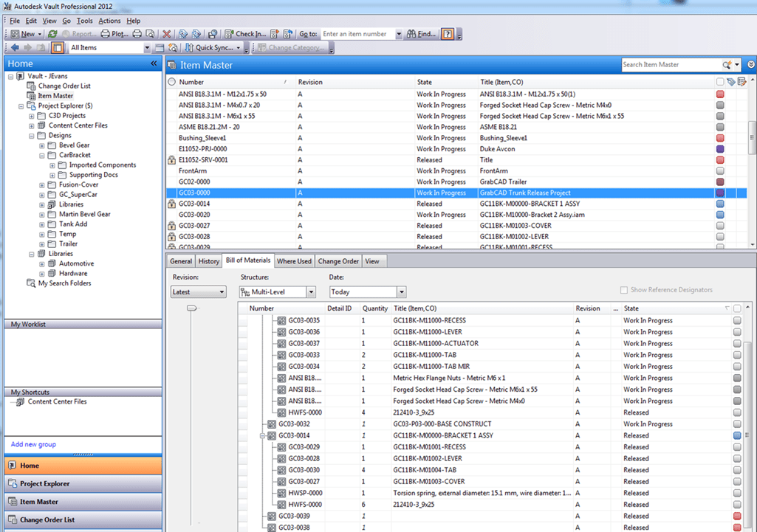Viewport: 757px width, 532px height.
Task: Toggle the square marker on Item Master row FrontArm
Action: coord(720,170)
